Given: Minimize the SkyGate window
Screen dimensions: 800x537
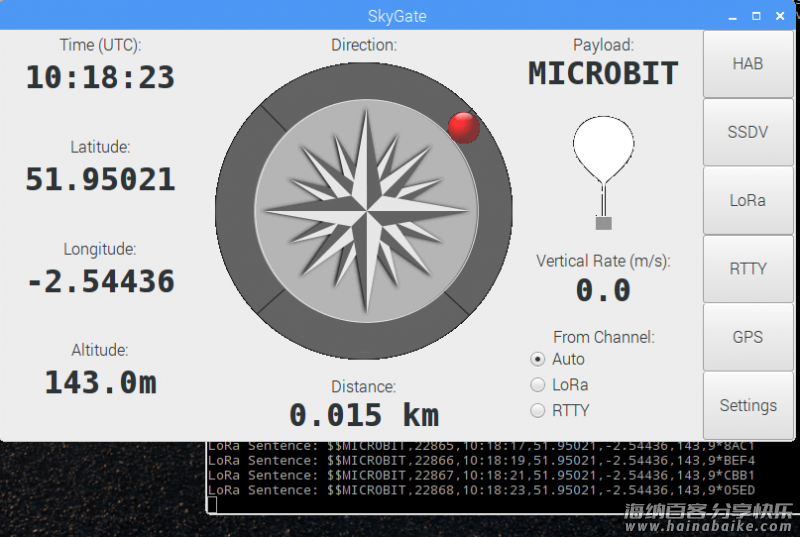Looking at the screenshot, I should pyautogui.click(x=733, y=16).
